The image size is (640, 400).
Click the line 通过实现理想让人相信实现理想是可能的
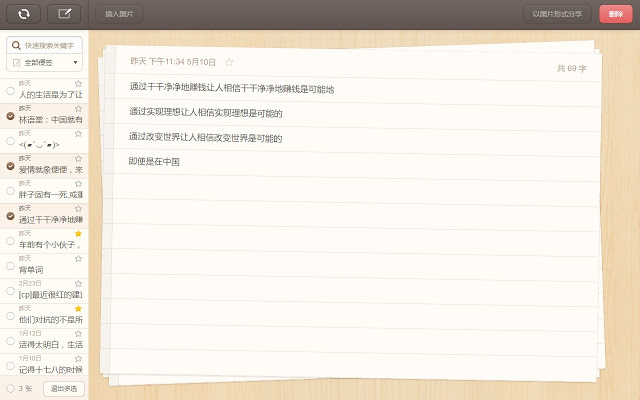coord(206,113)
